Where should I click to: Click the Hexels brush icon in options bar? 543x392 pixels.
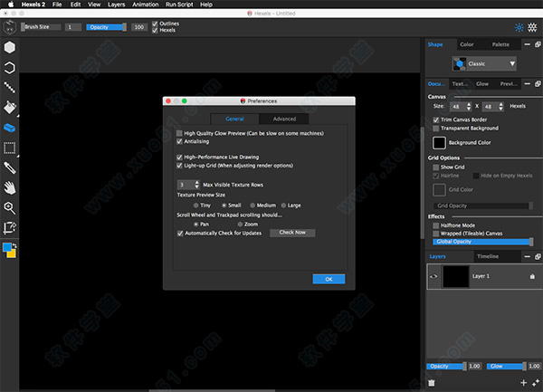pos(10,27)
